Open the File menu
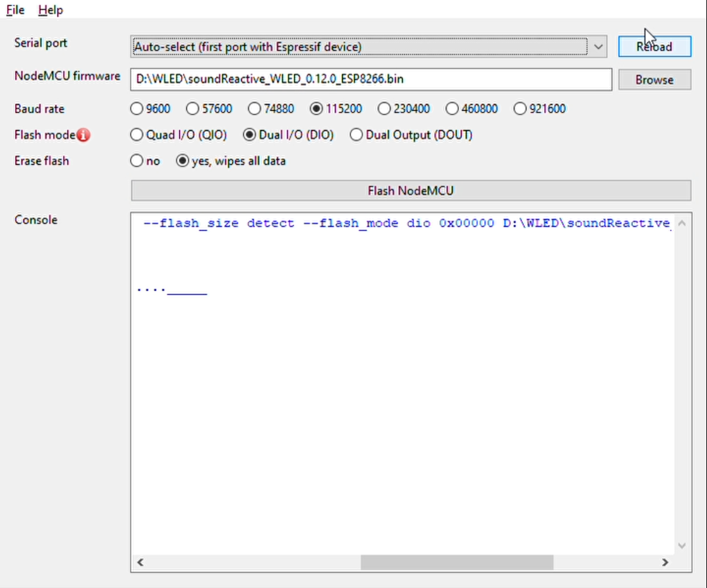This screenshot has height=588, width=707. click(x=15, y=9)
